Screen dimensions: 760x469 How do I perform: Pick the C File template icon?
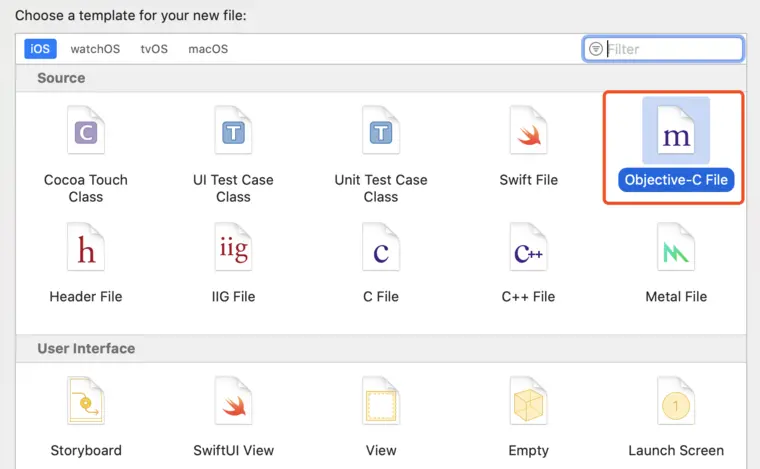(x=381, y=249)
